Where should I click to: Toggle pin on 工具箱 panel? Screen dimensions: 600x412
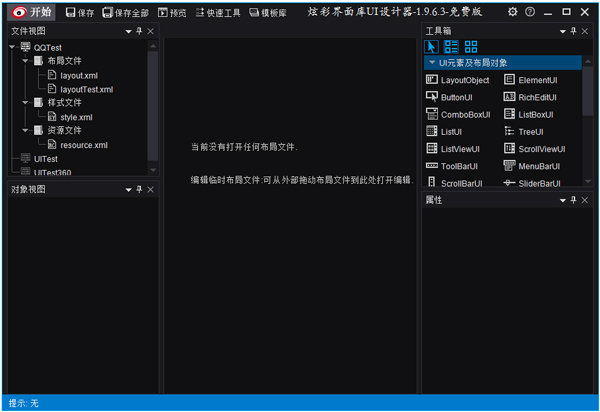tap(573, 32)
